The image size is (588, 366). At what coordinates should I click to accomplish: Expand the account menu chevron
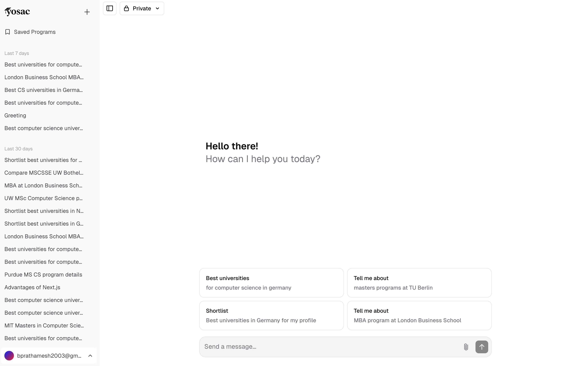tap(90, 356)
